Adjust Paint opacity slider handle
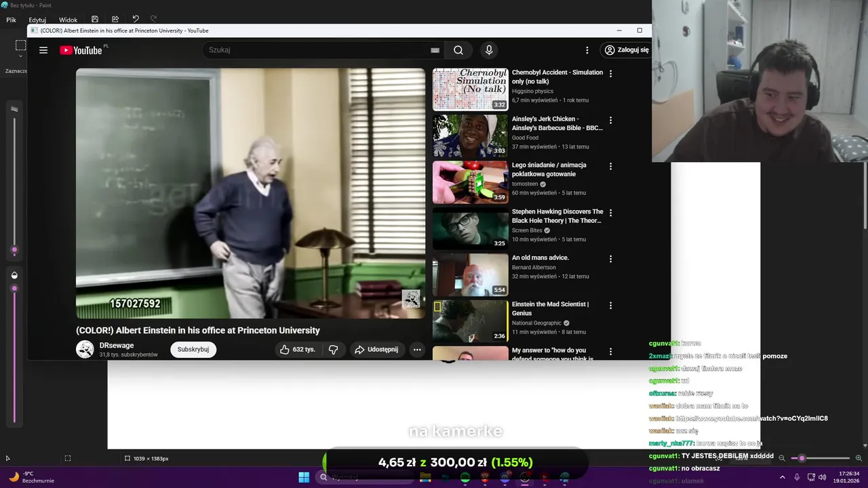 14,289
